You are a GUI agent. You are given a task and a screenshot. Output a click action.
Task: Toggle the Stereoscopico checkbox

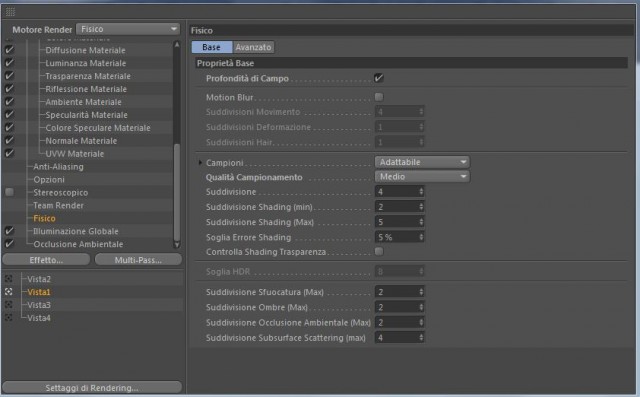[9, 192]
